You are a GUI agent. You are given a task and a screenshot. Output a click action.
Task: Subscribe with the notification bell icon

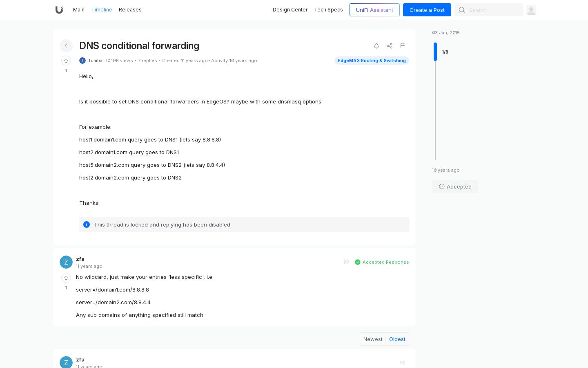click(376, 46)
